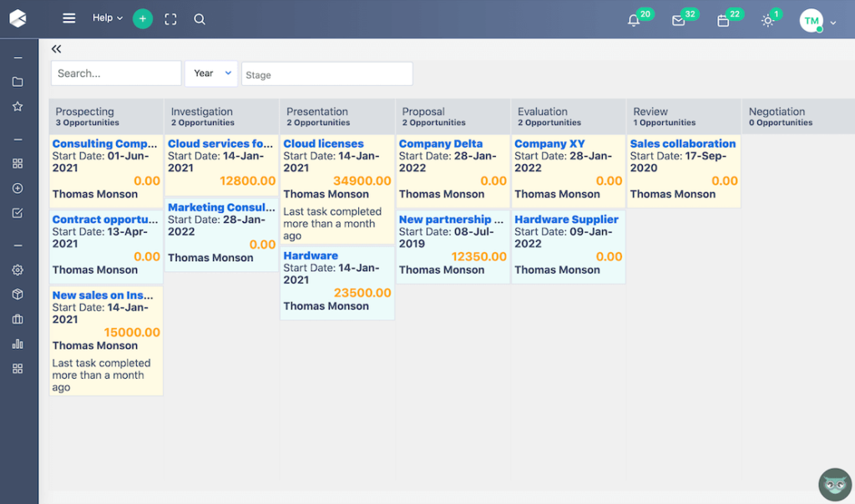Open the Company Delta opportunity

(440, 144)
